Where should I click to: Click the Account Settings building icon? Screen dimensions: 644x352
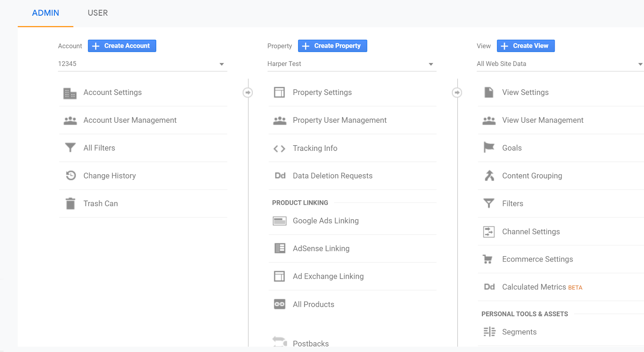(70, 93)
